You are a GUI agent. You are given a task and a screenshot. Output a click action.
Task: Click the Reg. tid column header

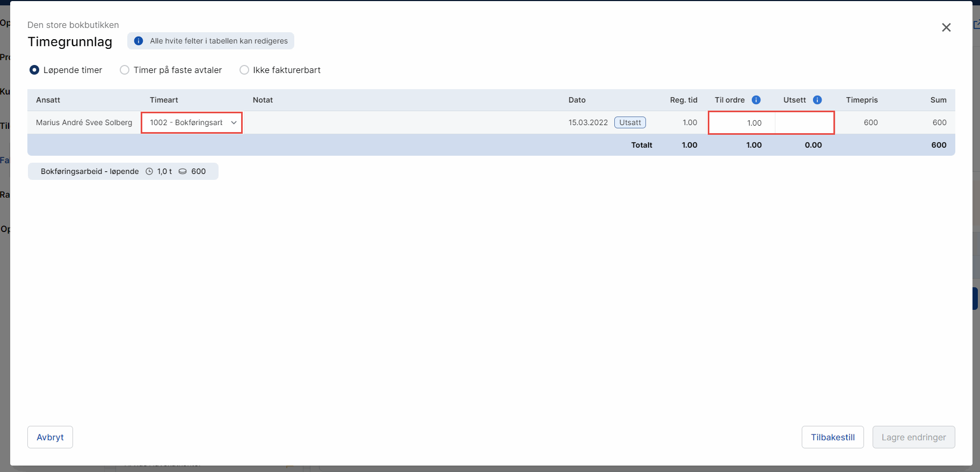point(684,100)
